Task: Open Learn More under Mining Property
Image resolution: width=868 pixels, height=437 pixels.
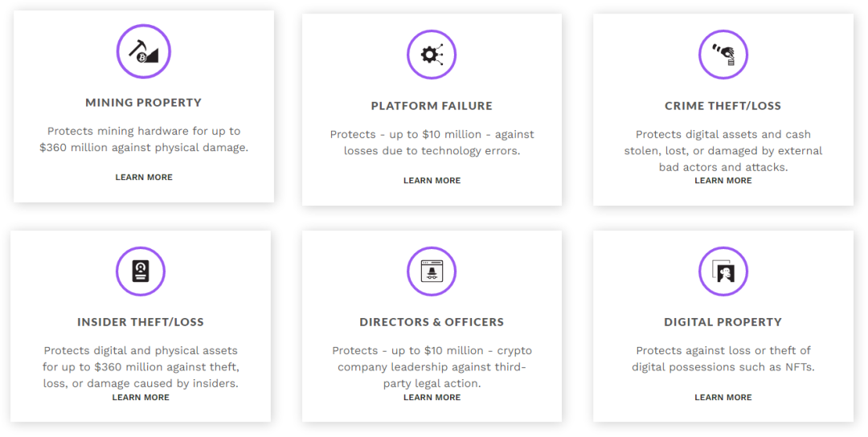Action: click(144, 178)
